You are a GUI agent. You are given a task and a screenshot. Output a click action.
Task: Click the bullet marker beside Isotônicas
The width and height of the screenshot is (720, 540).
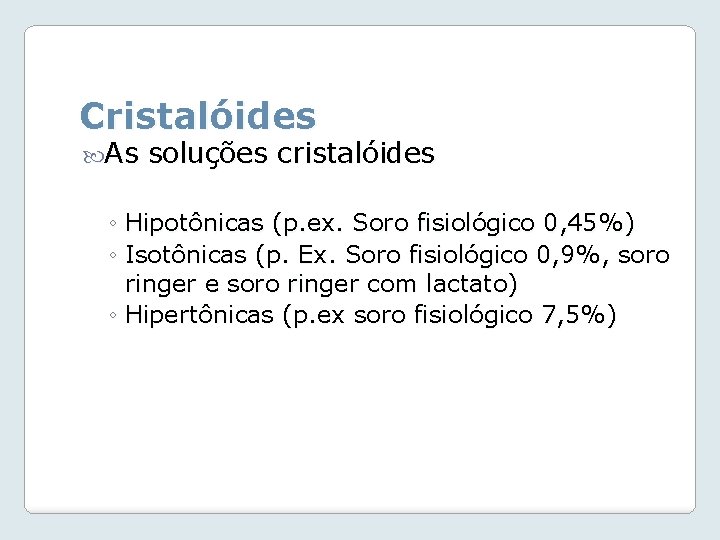(x=113, y=255)
